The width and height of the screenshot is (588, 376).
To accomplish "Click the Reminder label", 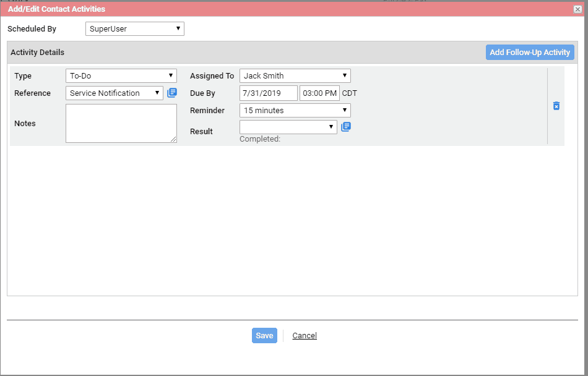I will [207, 111].
